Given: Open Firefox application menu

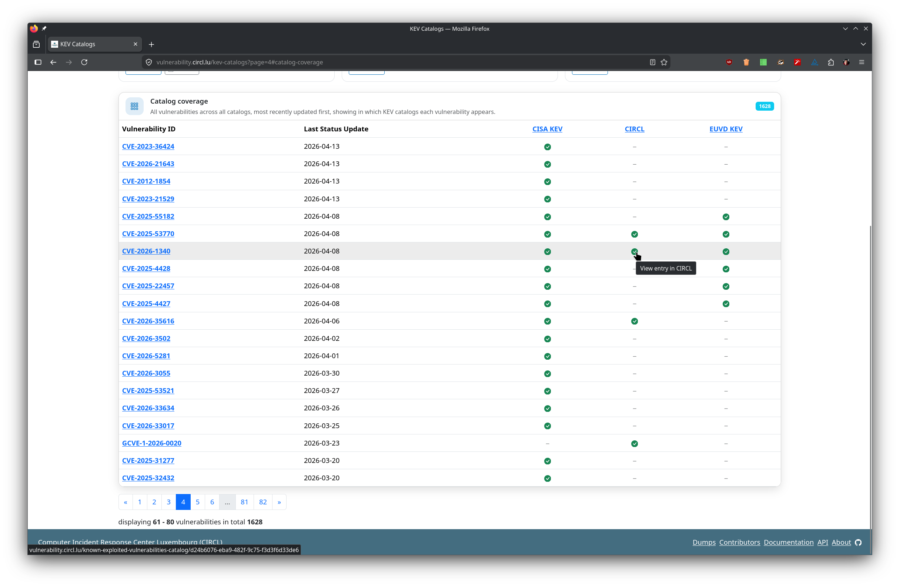Looking at the screenshot, I should 861,62.
